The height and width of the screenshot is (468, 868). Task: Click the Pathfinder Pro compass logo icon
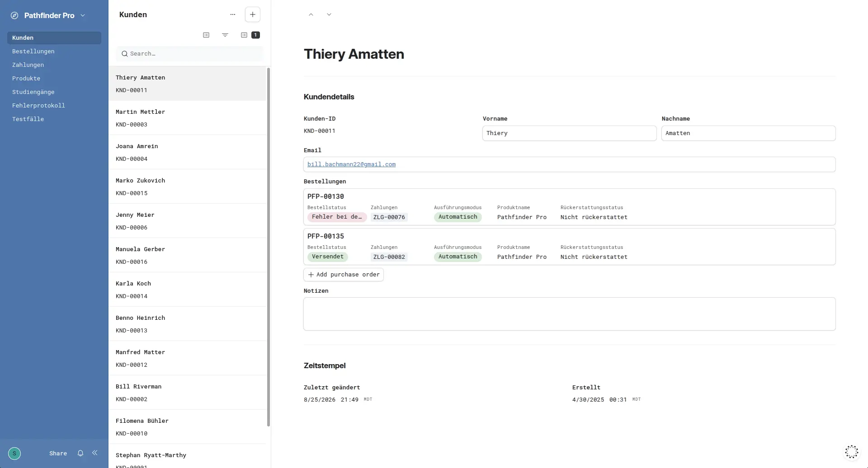click(x=14, y=15)
